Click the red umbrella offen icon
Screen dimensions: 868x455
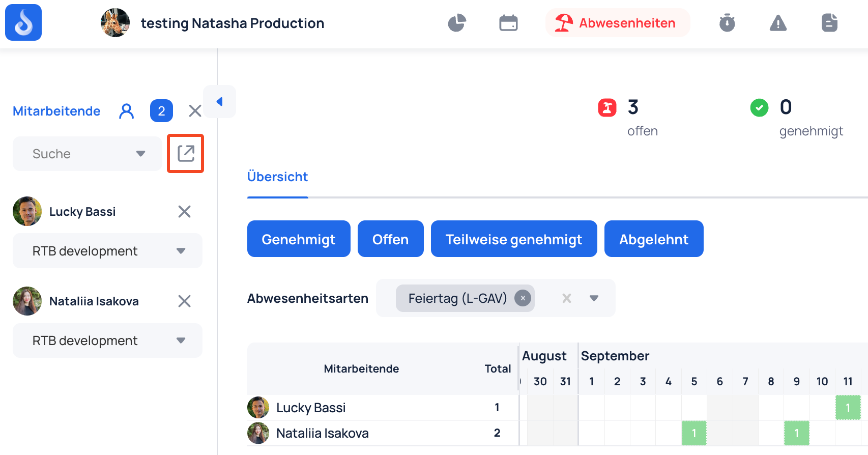[x=607, y=107]
